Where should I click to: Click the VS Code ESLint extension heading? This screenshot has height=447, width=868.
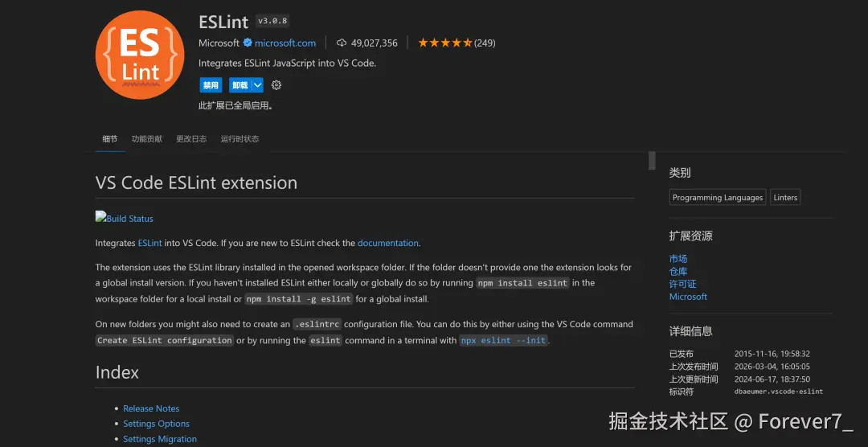pyautogui.click(x=196, y=182)
